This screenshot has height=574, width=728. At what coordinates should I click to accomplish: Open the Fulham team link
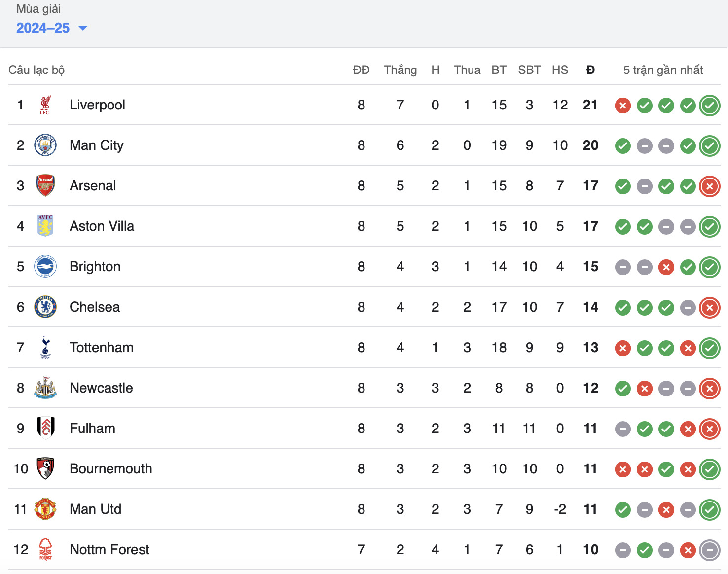pos(92,429)
